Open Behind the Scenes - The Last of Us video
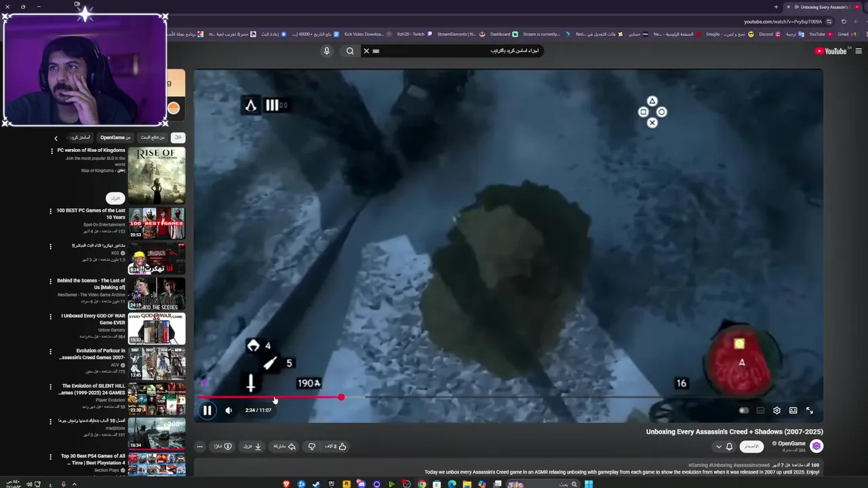This screenshot has height=488, width=868. pos(91,284)
